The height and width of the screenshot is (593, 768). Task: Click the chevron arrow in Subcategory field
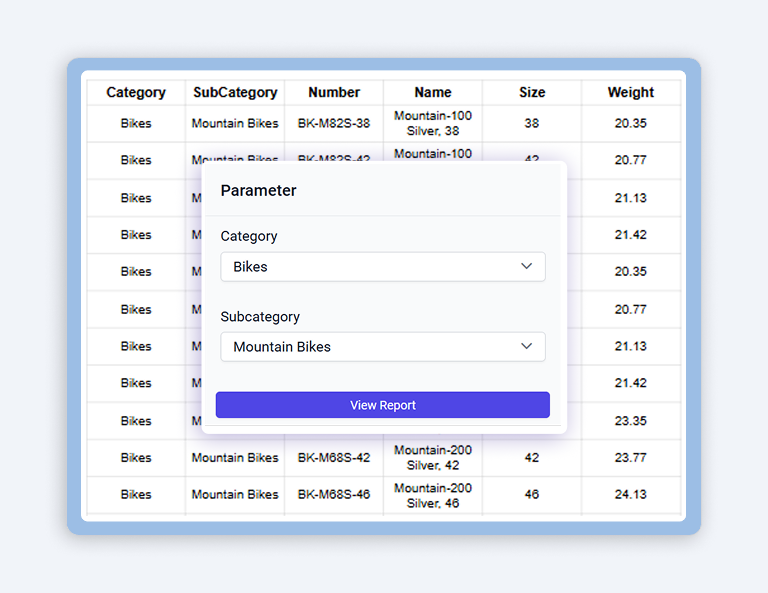[x=527, y=346]
